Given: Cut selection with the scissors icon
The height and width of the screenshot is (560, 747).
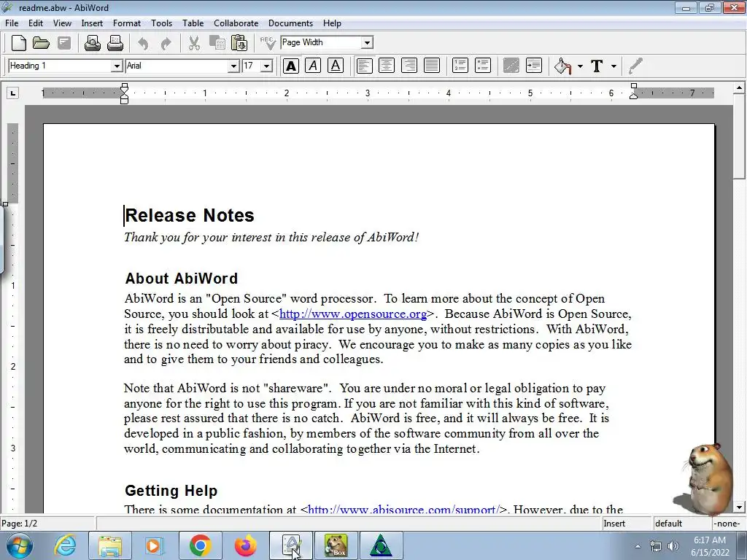Looking at the screenshot, I should [x=194, y=43].
